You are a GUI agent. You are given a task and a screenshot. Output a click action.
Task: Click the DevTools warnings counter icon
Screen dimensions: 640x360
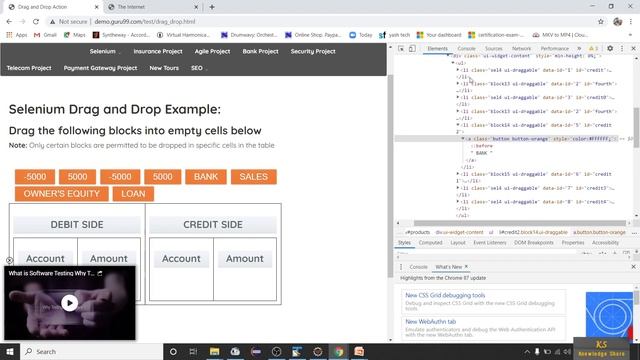[593, 48]
